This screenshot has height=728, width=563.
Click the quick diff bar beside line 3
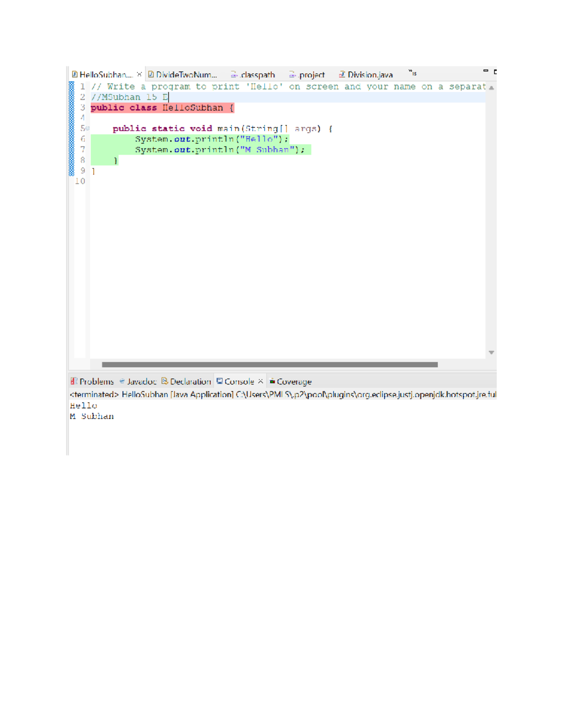tap(71, 107)
